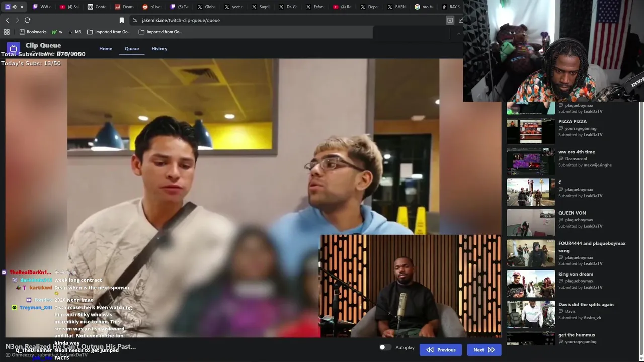
Task: Open the 'C' clip thumbnail
Action: pyautogui.click(x=531, y=192)
